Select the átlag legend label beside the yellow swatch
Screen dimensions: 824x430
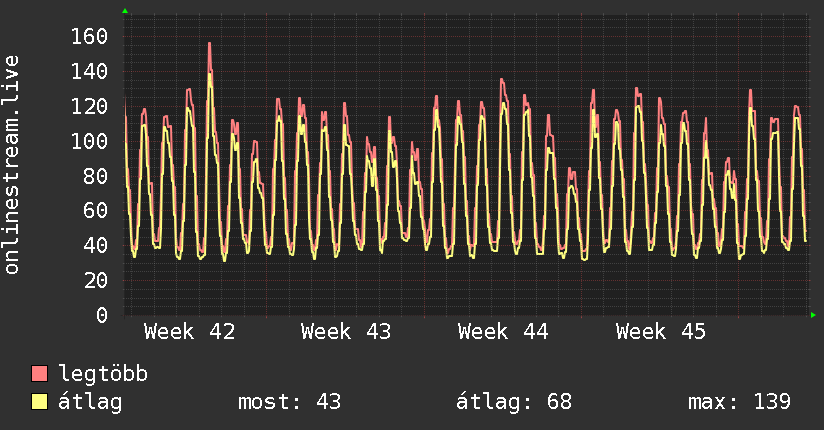90,402
